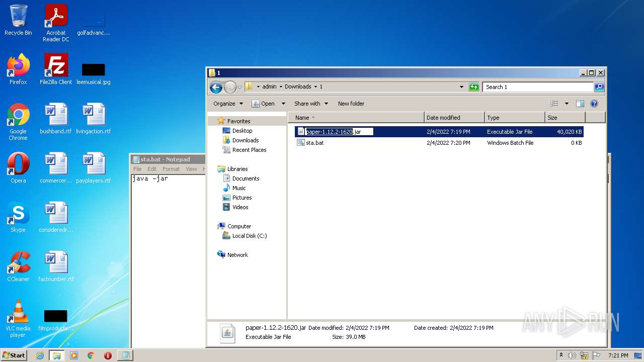Screen dimensions: 644x362
Task: Click the green refresh button beside address bar
Action: click(x=474, y=87)
